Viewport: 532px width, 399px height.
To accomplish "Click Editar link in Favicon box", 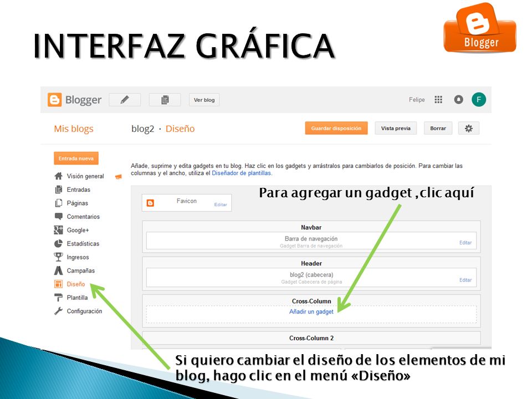I will point(221,204).
